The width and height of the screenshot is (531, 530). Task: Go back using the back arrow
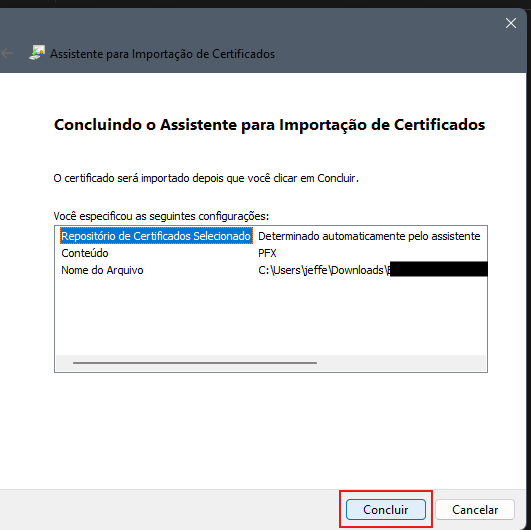pos(7,53)
